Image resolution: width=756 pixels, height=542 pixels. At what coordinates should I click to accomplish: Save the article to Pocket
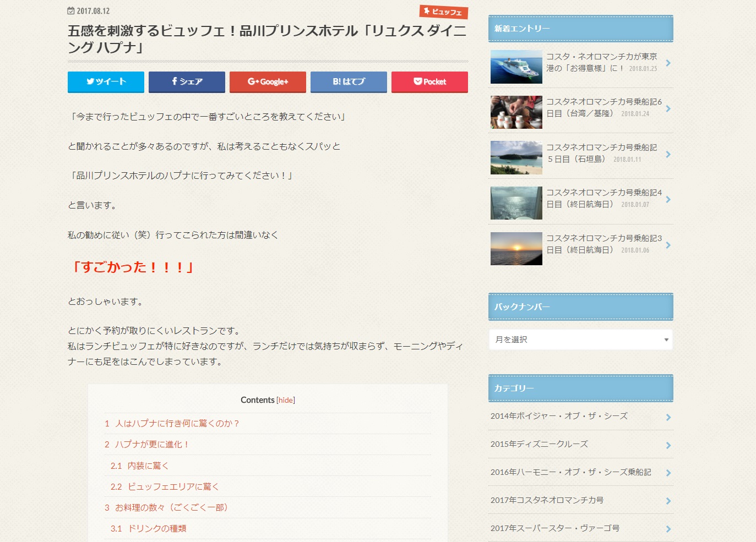pos(429,81)
